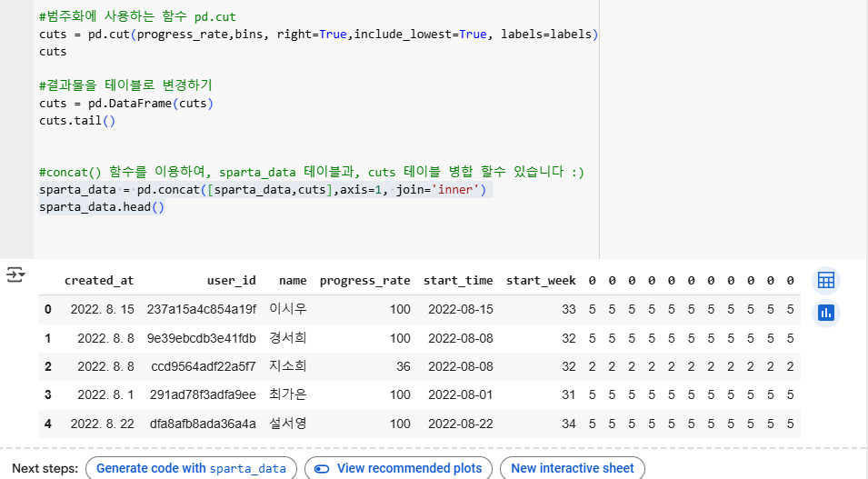Click the name cell 설서영
The image size is (868, 479).
[288, 424]
